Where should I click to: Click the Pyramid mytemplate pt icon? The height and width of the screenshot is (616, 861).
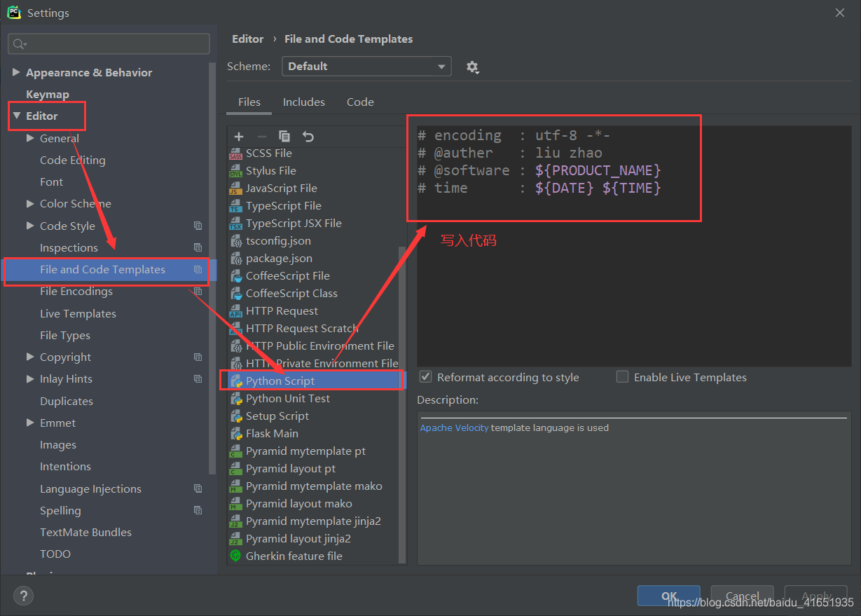tap(236, 451)
